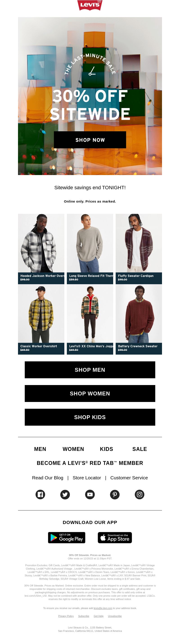Click the Levi's logo at top
Viewport: 180px width, 644px height.
pyautogui.click(x=90, y=5)
